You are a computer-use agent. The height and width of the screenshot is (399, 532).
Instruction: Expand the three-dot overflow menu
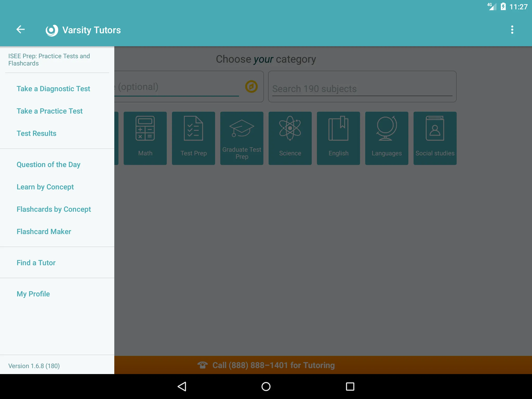point(512,30)
